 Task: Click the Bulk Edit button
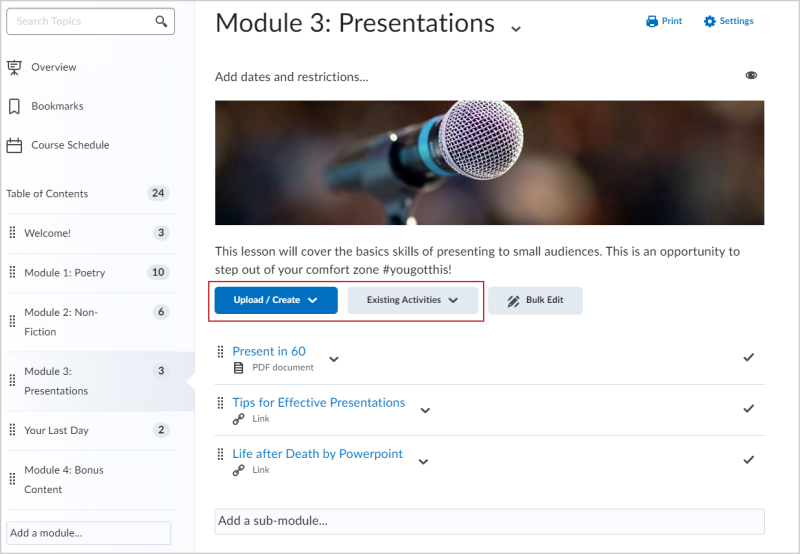[535, 300]
